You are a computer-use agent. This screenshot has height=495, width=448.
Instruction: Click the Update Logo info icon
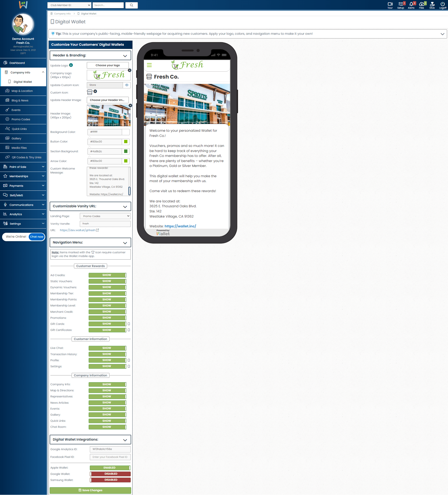point(71,65)
